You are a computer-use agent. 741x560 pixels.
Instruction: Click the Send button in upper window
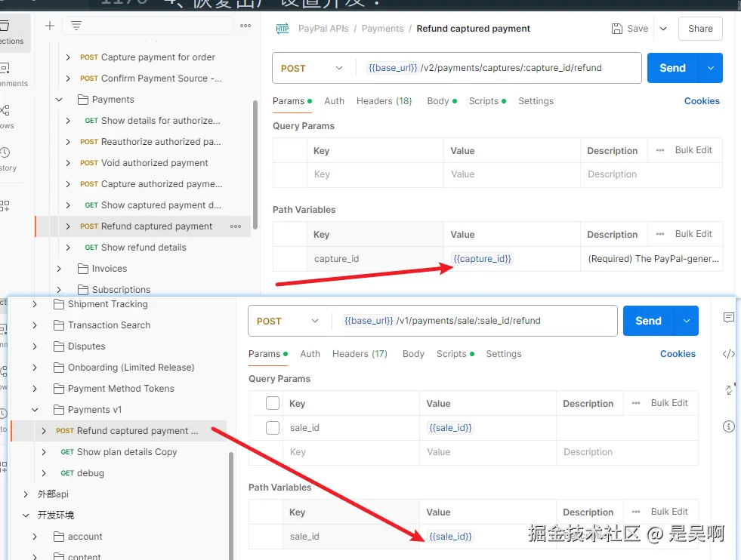point(672,68)
